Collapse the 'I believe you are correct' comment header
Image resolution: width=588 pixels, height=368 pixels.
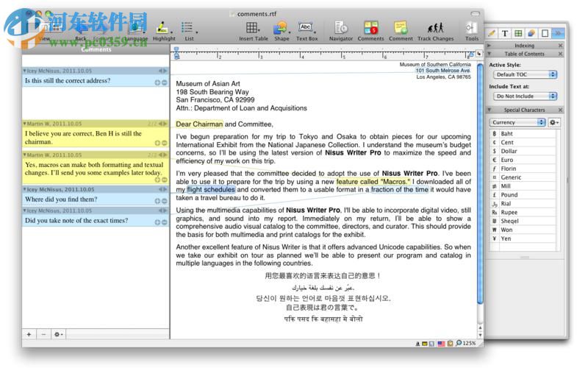coord(25,124)
